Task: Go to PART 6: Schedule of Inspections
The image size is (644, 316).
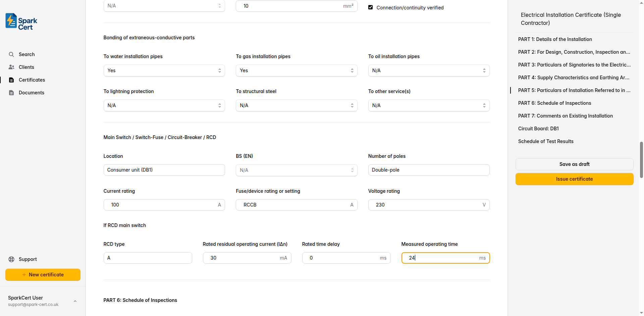Action: (x=554, y=103)
